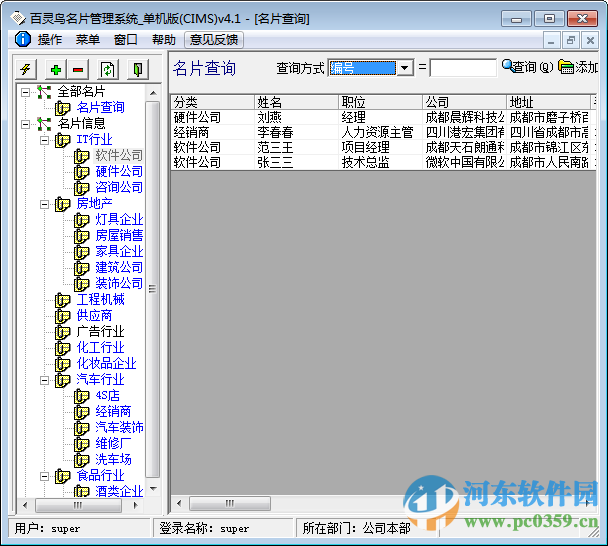
Task: Click the magnifier 查询(Q) search button
Action: pos(527,67)
